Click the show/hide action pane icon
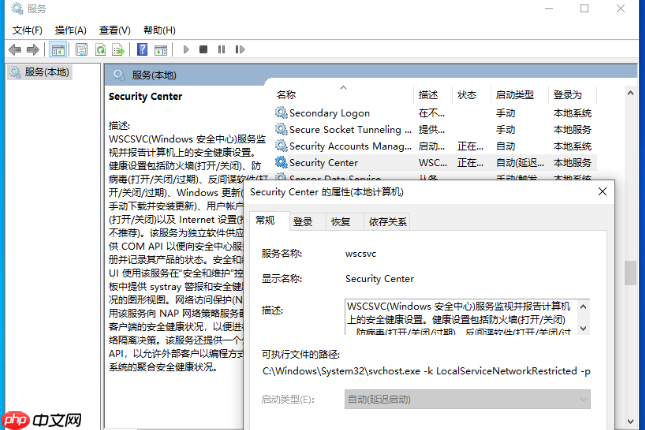 (160, 50)
